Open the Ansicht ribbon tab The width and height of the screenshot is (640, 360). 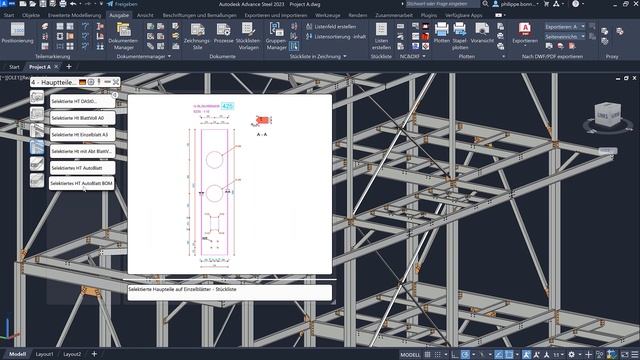click(145, 15)
